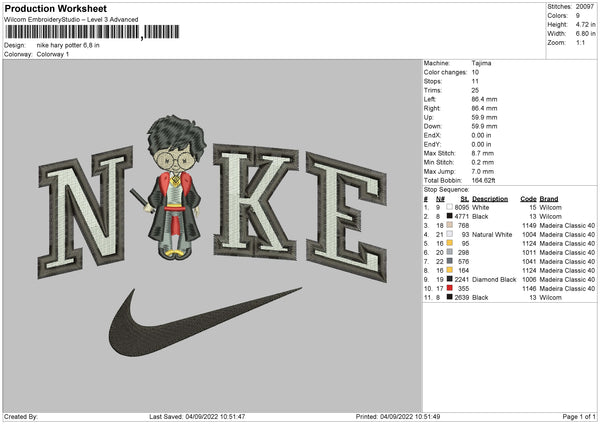Select the beige swatch in stop row 3
The height and width of the screenshot is (424, 600).
pyautogui.click(x=450, y=225)
